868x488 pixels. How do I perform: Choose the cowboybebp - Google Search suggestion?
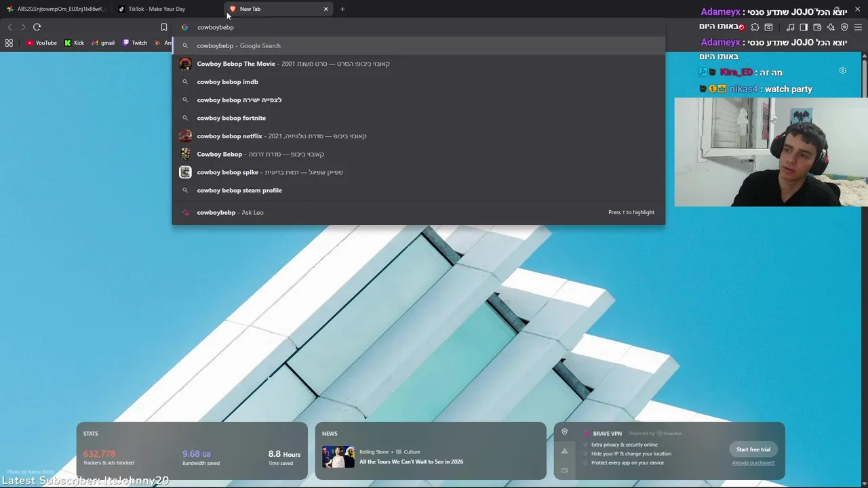418,45
